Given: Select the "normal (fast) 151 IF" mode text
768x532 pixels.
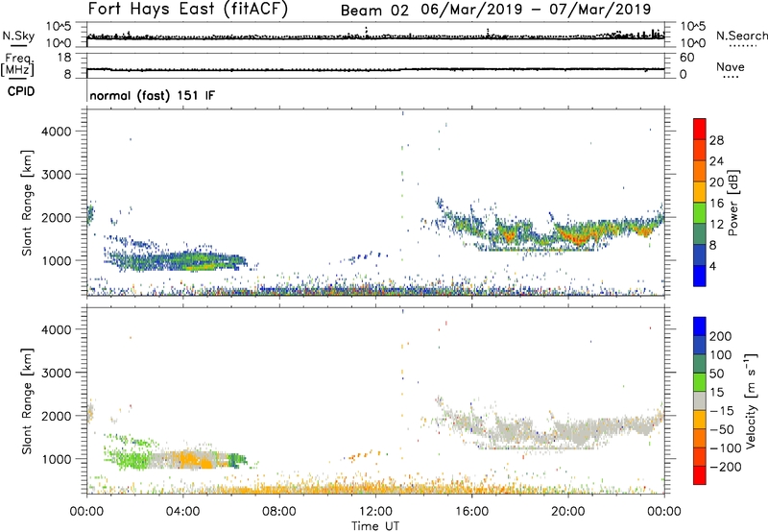Looking at the screenshot, I should (x=153, y=95).
